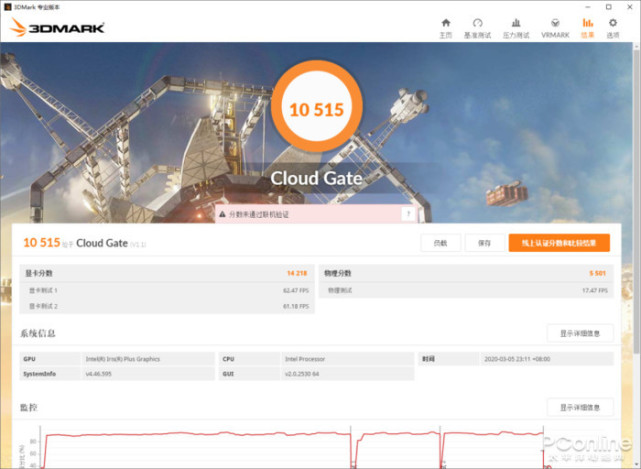This screenshot has width=641, height=469.
Task: Show details for Monitoring (监控) section
Action: pyautogui.click(x=580, y=407)
